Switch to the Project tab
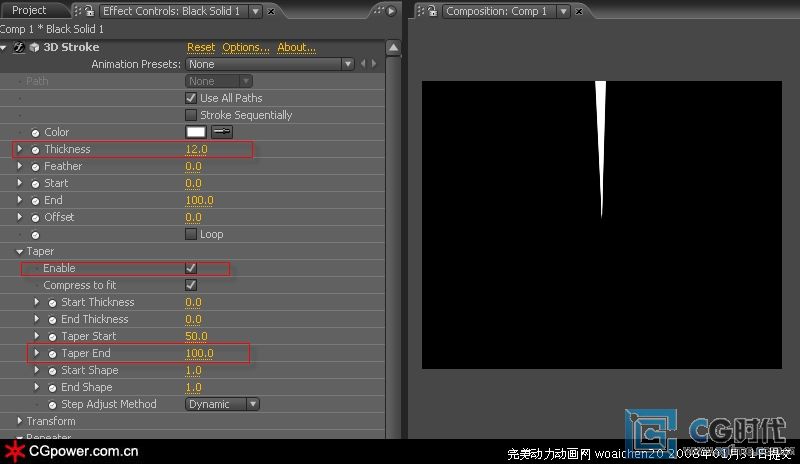The height and width of the screenshot is (464, 800). tap(29, 10)
